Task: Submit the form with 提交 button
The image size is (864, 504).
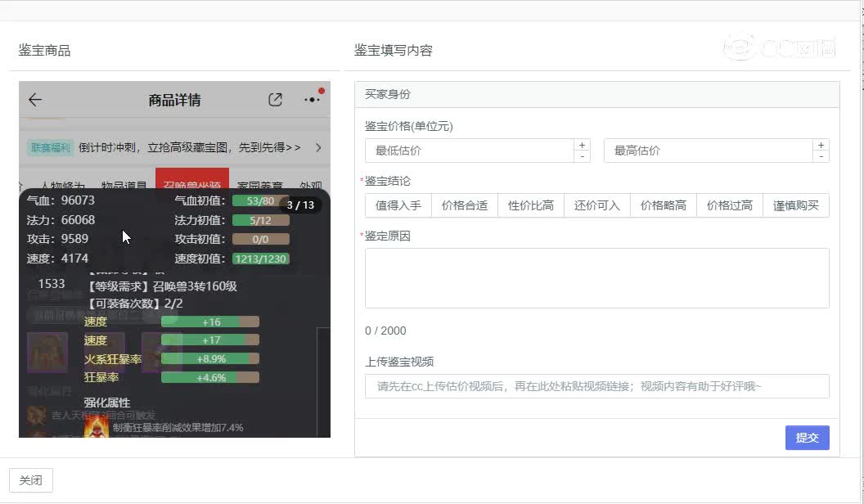Action: point(807,438)
